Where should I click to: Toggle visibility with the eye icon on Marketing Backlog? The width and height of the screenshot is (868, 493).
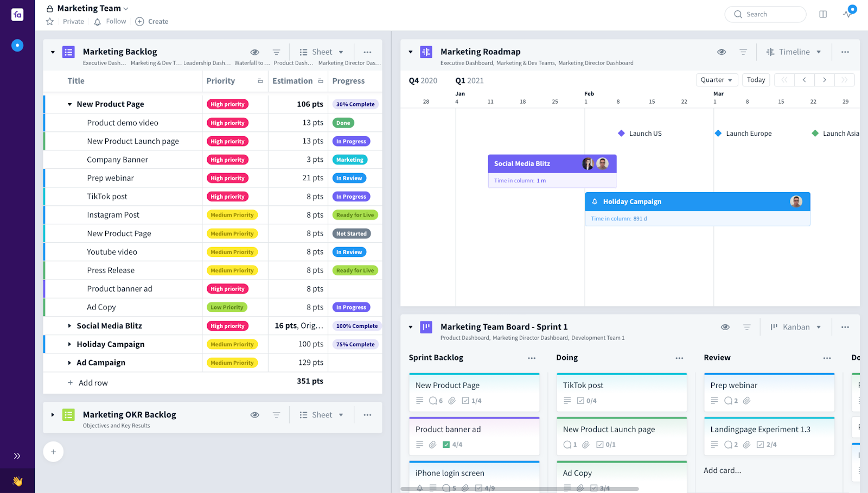coord(254,52)
